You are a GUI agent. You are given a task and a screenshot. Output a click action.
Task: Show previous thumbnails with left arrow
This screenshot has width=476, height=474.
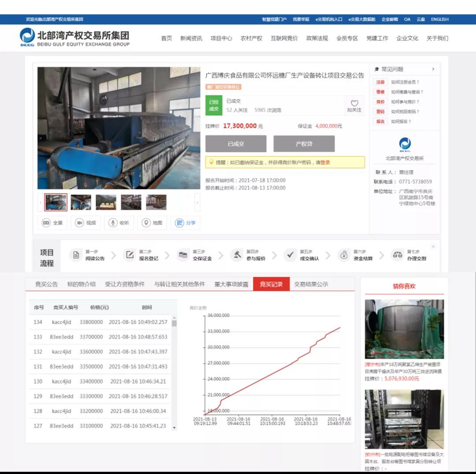pyautogui.click(x=40, y=202)
